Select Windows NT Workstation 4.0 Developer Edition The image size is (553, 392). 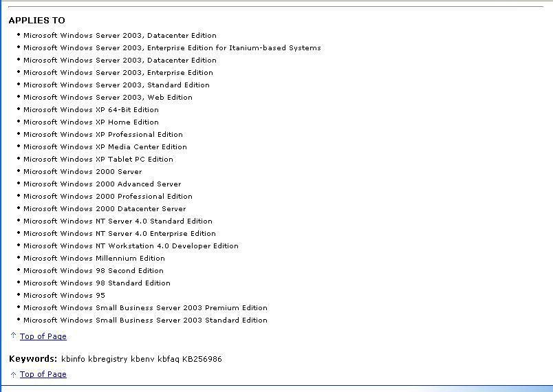(x=131, y=246)
